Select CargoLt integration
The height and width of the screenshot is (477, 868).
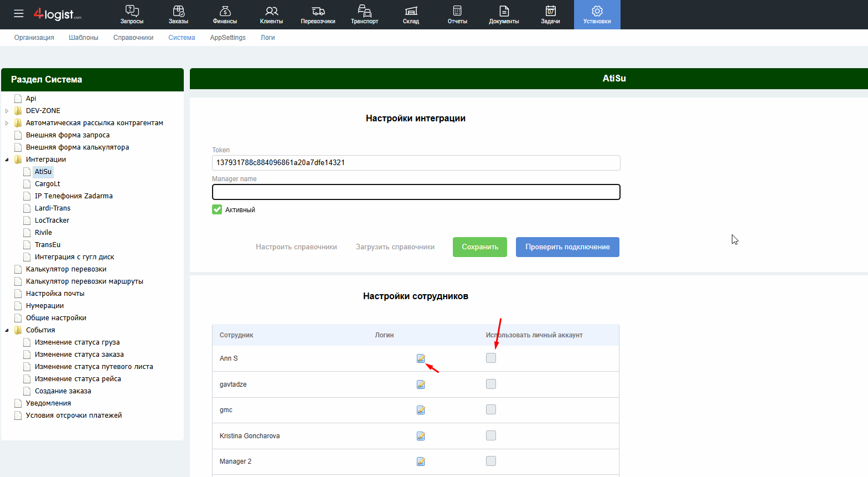pos(48,184)
